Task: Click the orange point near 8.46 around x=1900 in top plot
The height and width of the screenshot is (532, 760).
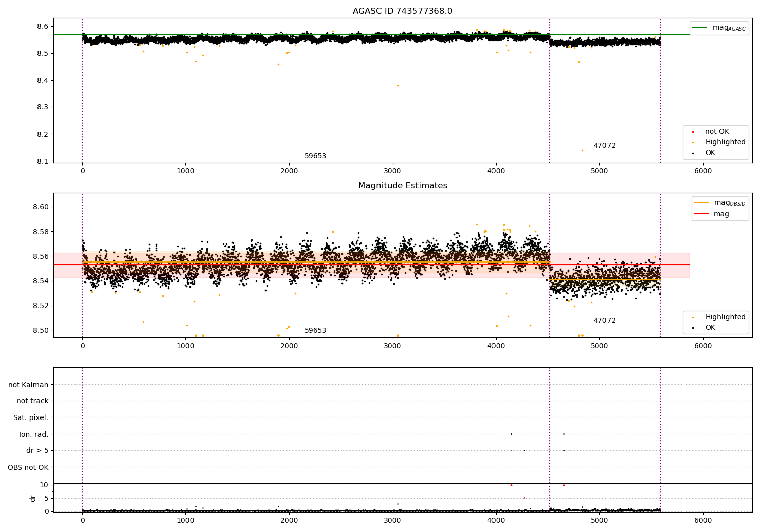Action: coord(278,64)
